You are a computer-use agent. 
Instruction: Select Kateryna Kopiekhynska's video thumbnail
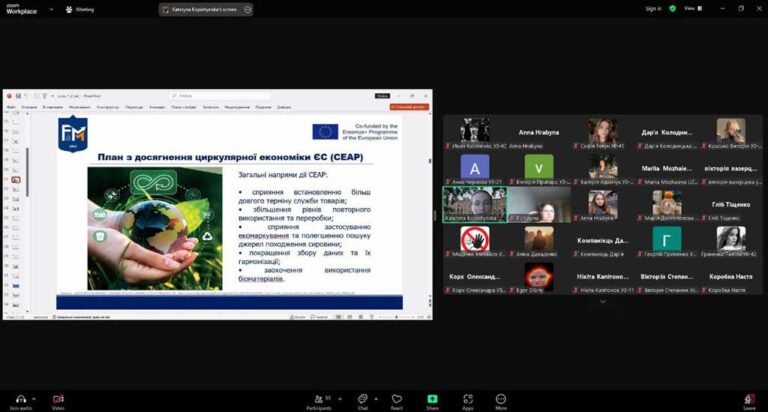click(474, 203)
